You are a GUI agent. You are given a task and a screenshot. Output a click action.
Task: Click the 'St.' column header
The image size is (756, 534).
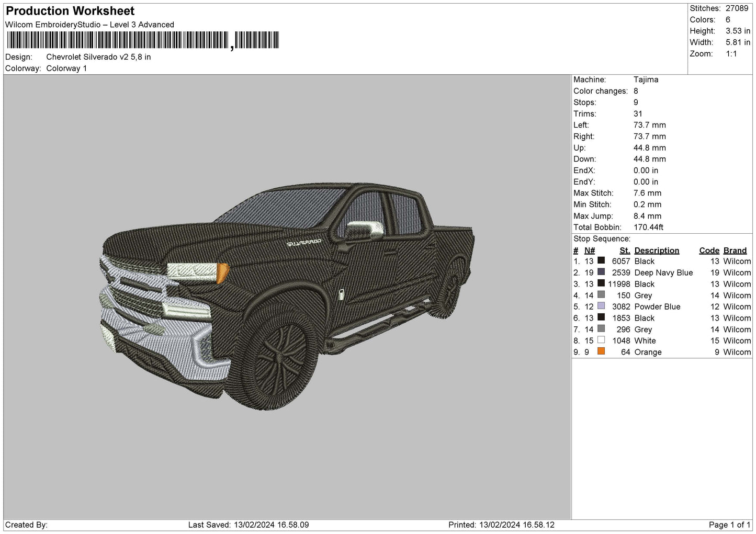[x=625, y=251]
